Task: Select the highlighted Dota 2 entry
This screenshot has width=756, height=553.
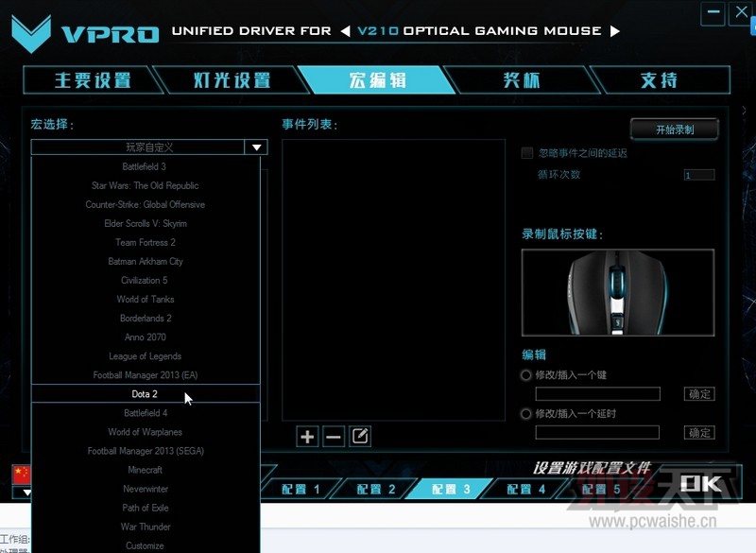Action: pos(145,394)
